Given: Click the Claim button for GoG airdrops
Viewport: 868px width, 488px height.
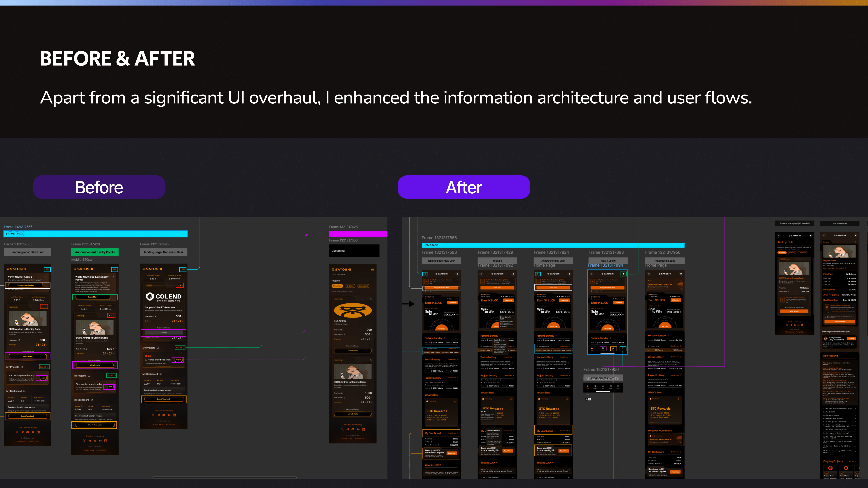Looking at the screenshot, I should click(178, 360).
